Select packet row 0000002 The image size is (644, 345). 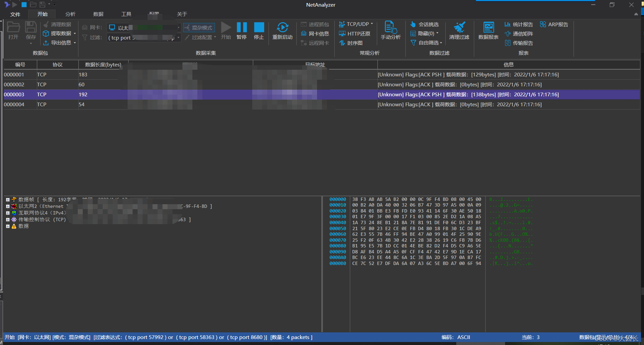[x=322, y=85]
